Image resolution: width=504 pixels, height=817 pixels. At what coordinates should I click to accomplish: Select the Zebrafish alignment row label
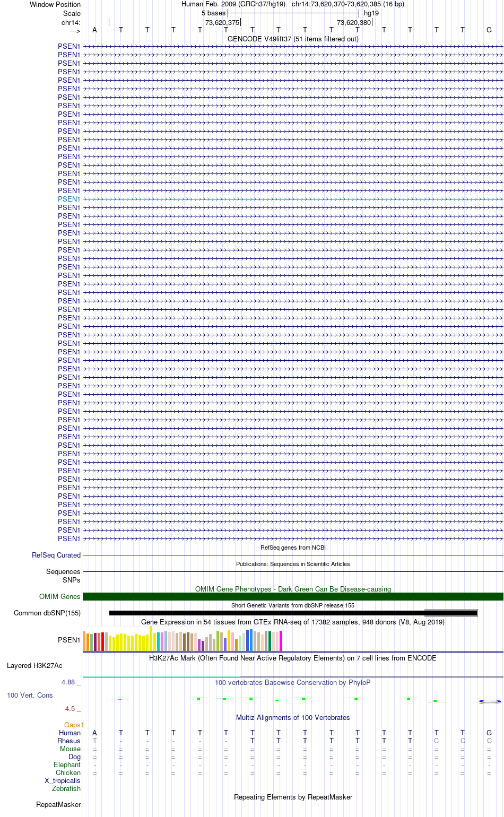[x=66, y=788]
